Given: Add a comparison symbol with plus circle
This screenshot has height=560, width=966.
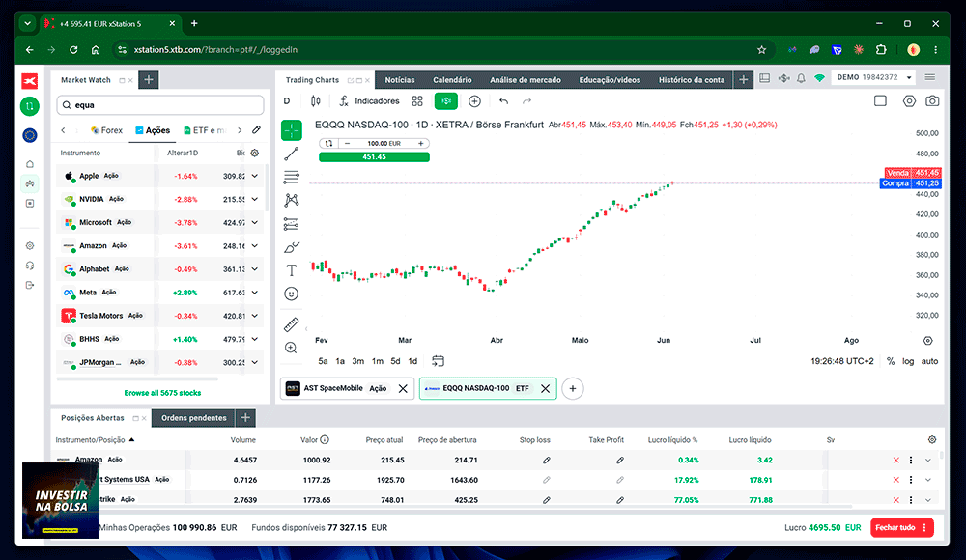Looking at the screenshot, I should coord(474,101).
